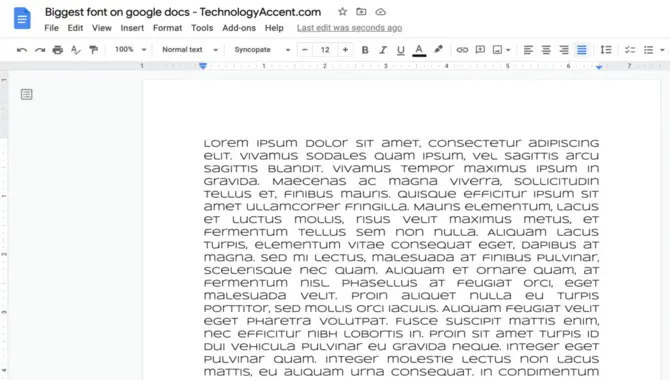Click the Move to folder icon
This screenshot has width=670, height=380.
(x=361, y=12)
